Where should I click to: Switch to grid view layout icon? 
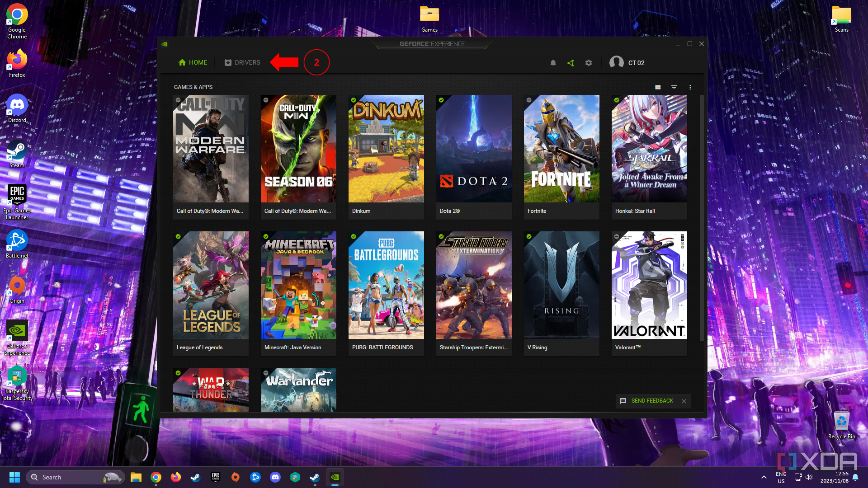658,86
